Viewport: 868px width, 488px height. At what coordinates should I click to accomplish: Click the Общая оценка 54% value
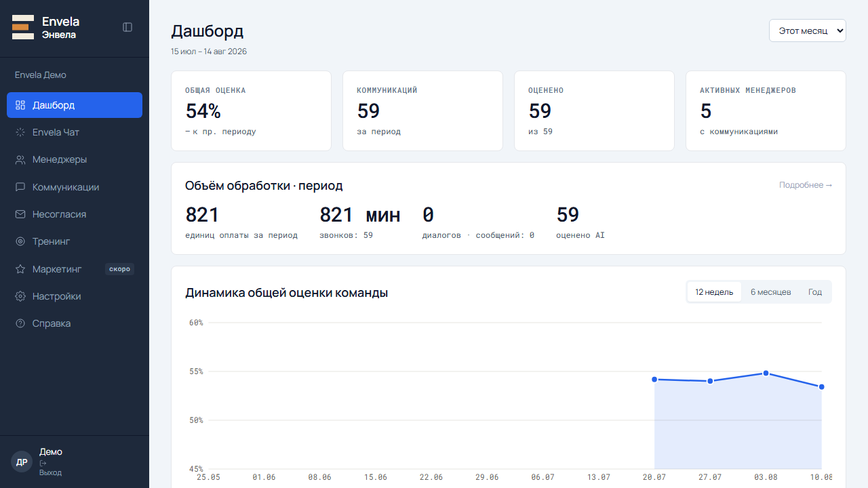(203, 110)
